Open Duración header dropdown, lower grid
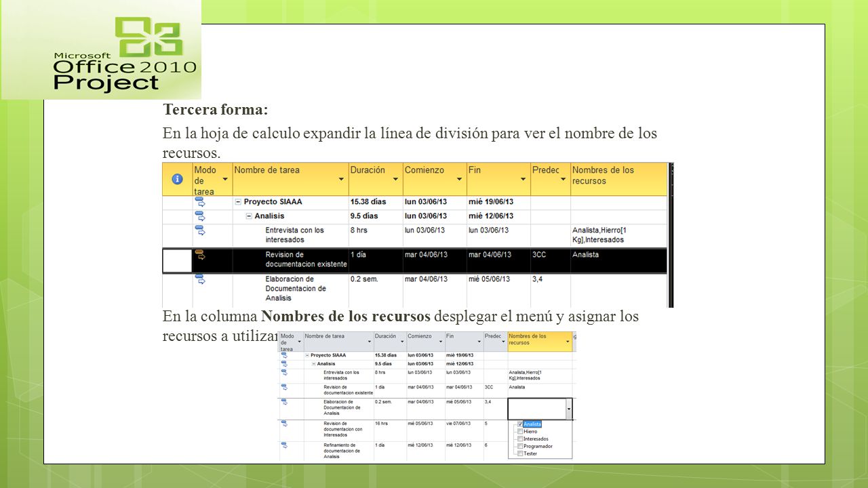 401,342
